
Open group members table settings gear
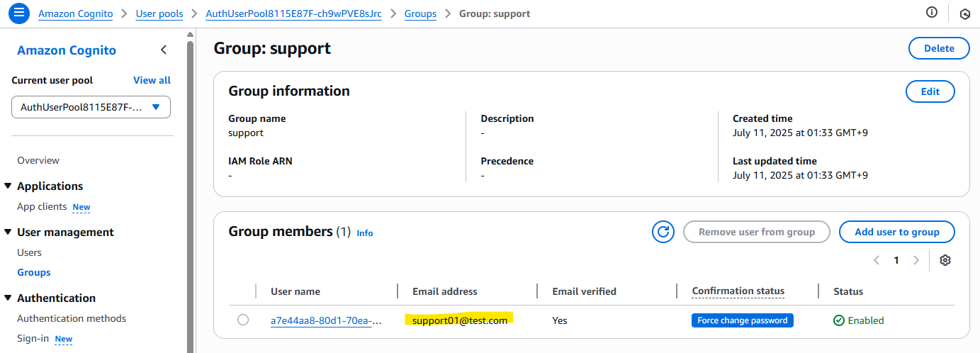point(945,260)
